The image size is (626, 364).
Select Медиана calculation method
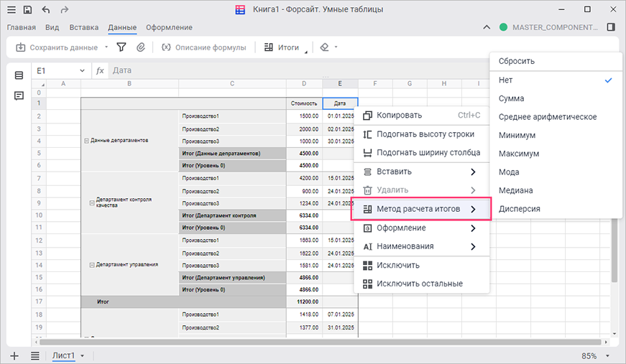click(556, 190)
